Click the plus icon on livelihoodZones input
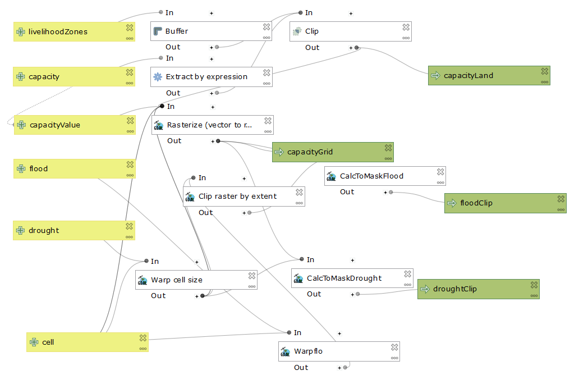The image size is (588, 384). (x=21, y=32)
